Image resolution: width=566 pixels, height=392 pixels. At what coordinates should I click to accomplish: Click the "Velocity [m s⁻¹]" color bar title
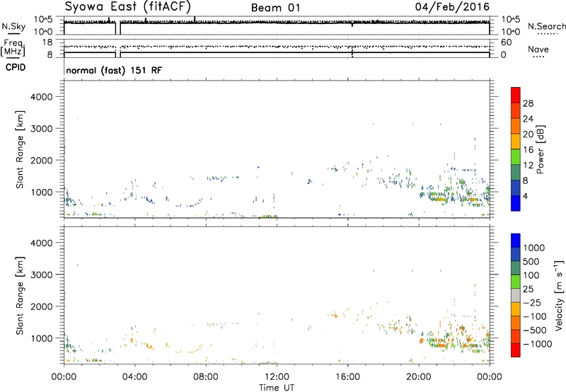(x=559, y=295)
